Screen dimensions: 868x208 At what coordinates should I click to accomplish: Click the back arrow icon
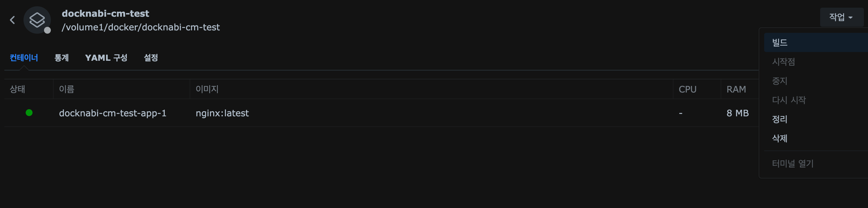[x=13, y=20]
